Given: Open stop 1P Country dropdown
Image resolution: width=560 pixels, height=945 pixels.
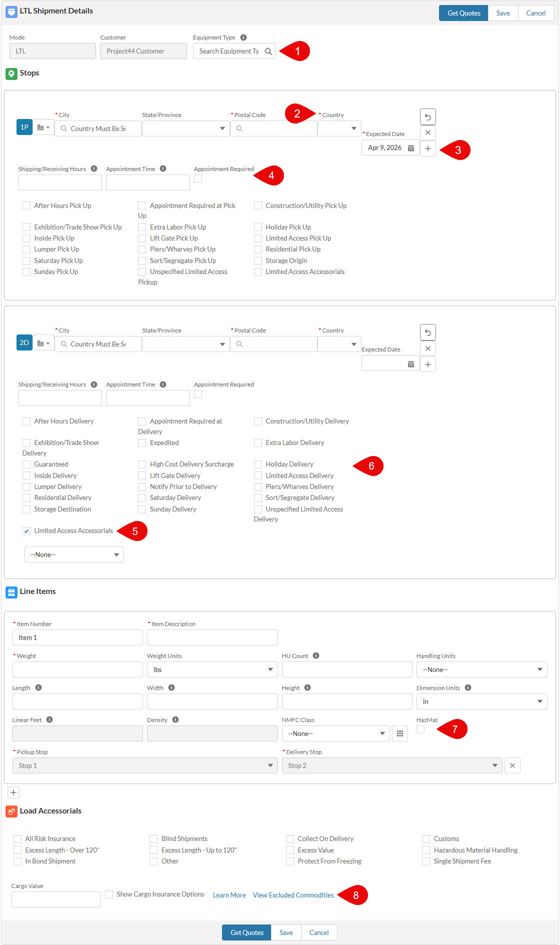Looking at the screenshot, I should click(339, 128).
